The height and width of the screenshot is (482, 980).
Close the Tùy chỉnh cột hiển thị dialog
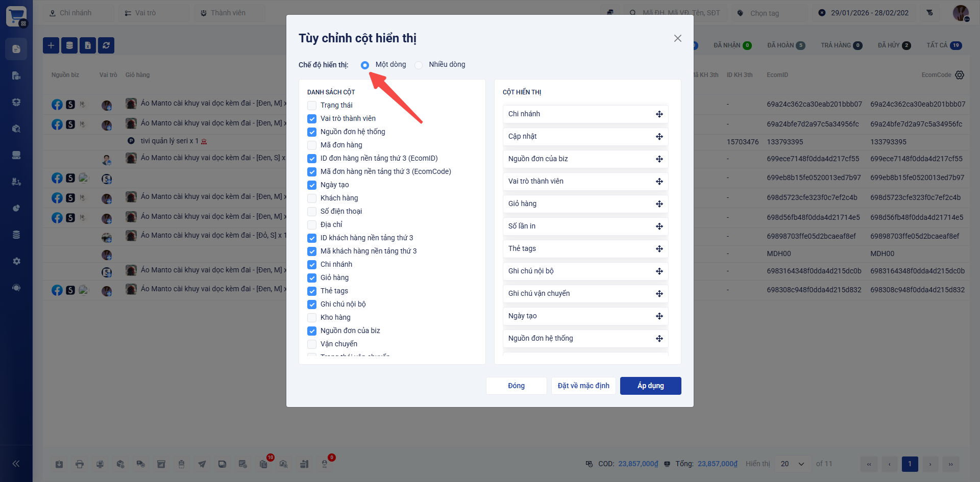[x=677, y=38]
